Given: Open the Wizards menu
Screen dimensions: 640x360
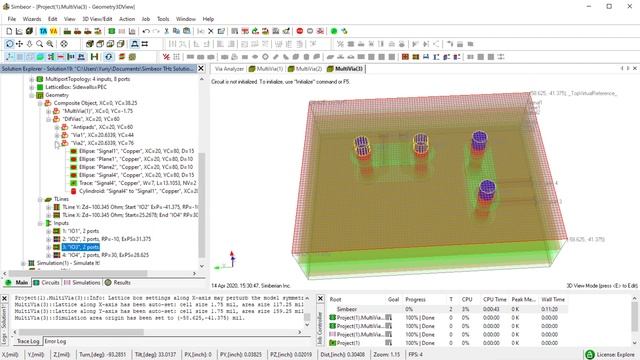Looking at the screenshot, I should (x=32, y=19).
